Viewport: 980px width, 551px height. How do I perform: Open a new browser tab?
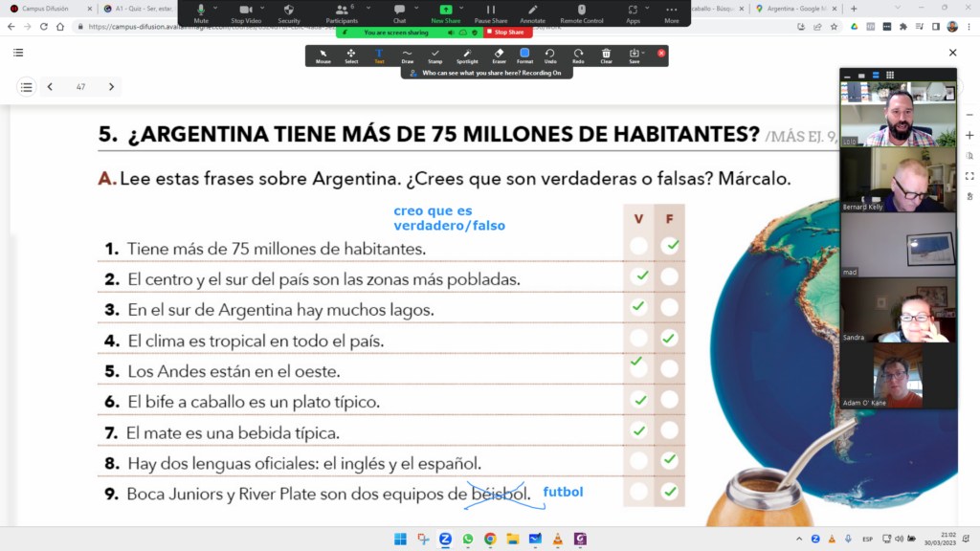(x=854, y=9)
